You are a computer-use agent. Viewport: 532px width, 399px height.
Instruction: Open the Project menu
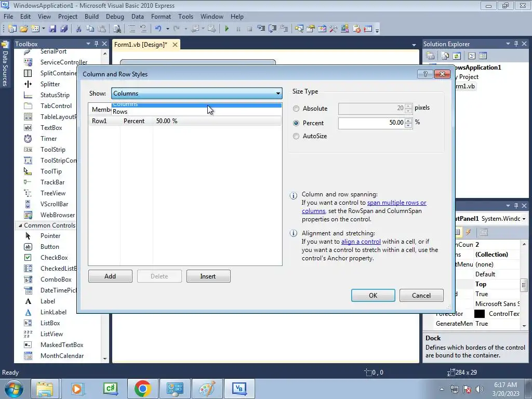68,16
